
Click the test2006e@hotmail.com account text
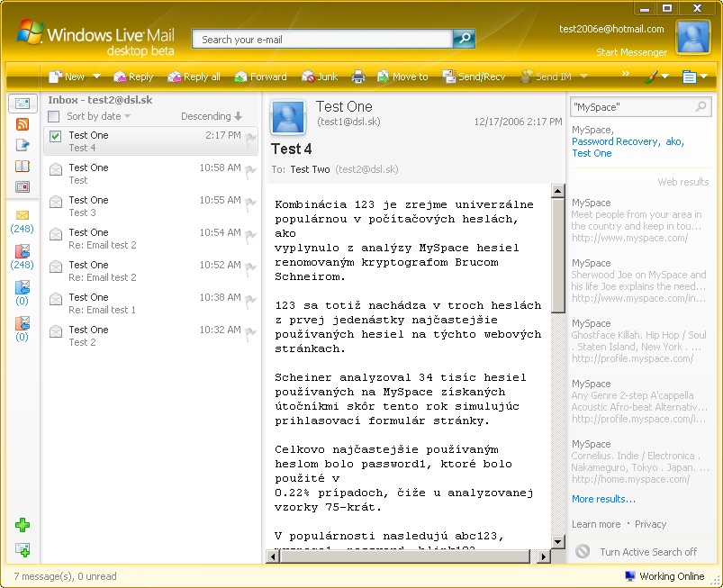611,29
